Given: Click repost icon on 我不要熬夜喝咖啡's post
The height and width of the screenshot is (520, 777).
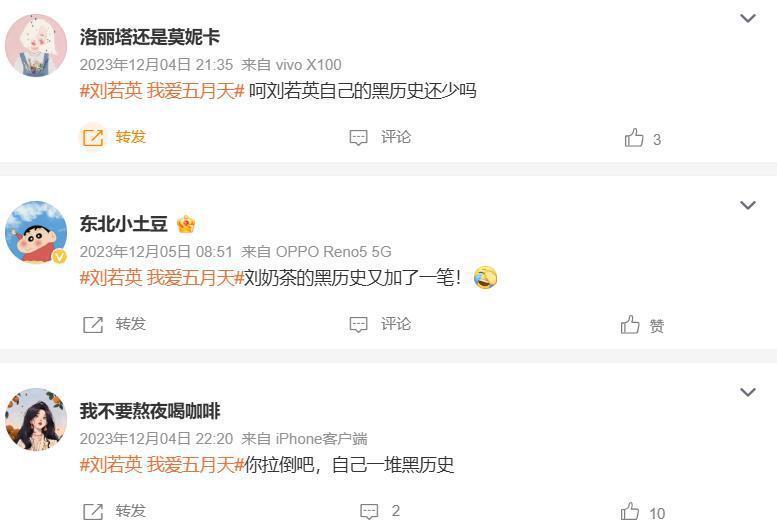Looking at the screenshot, I should coord(93,511).
